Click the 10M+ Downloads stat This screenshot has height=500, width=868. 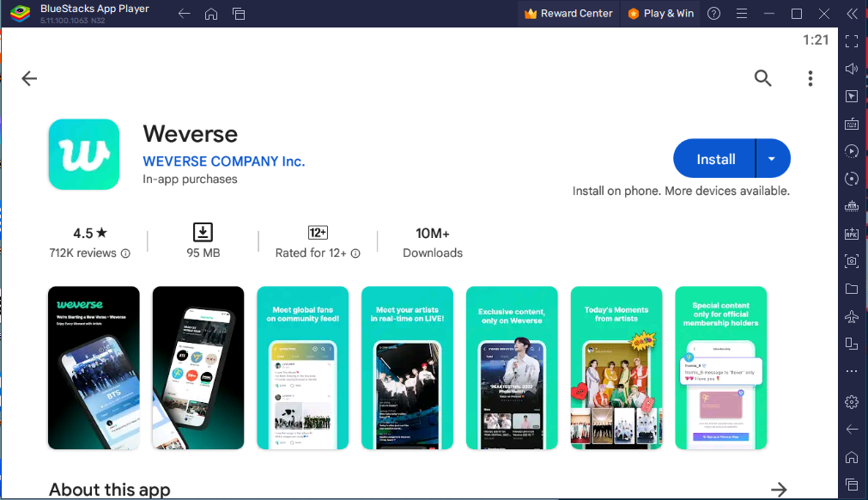point(433,242)
